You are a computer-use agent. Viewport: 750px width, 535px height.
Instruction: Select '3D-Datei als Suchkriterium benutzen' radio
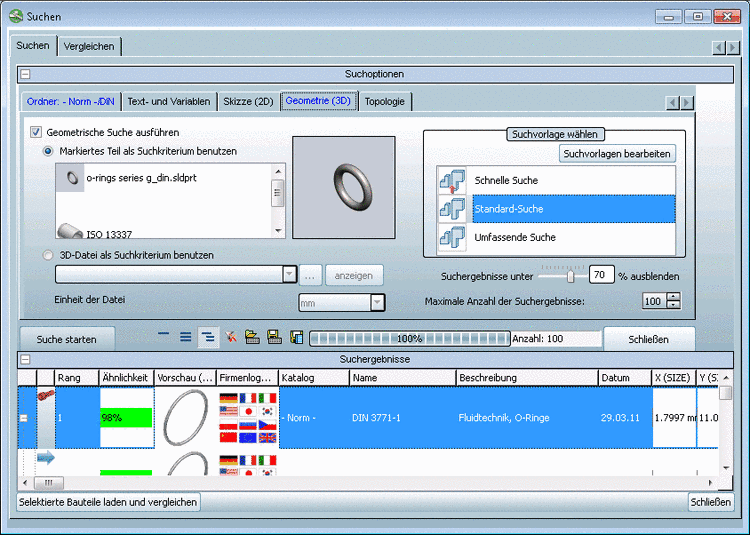[x=48, y=255]
